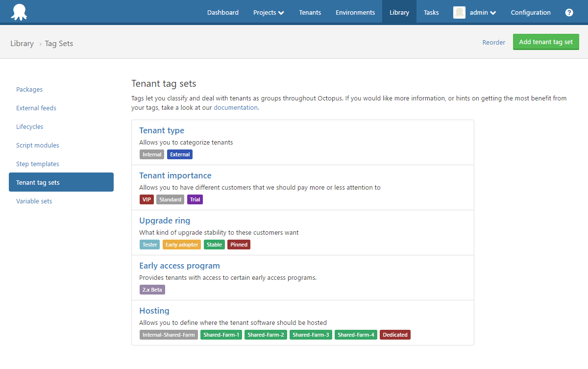Click the Reorder link
Screen dimensions: 588x369
[493, 42]
